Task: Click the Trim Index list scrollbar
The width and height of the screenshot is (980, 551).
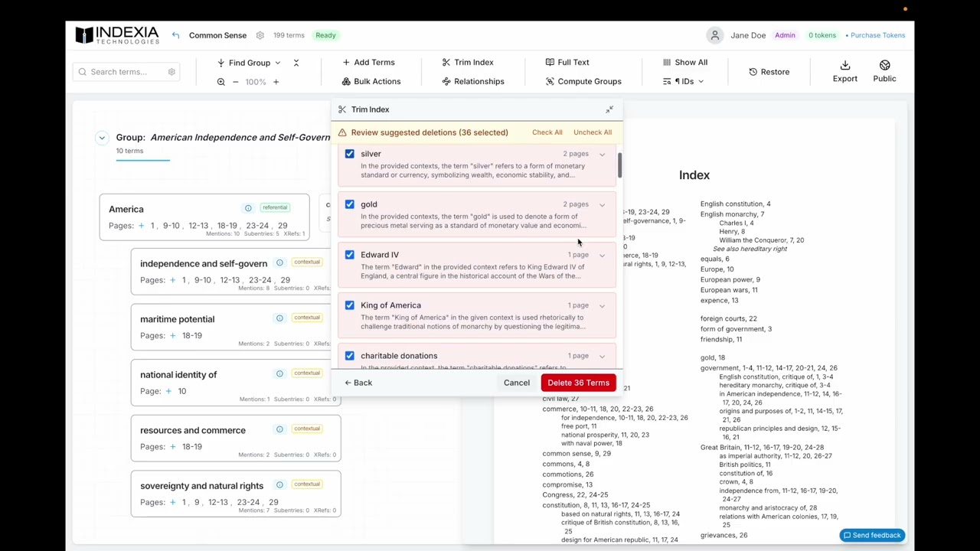Action: pyautogui.click(x=619, y=165)
